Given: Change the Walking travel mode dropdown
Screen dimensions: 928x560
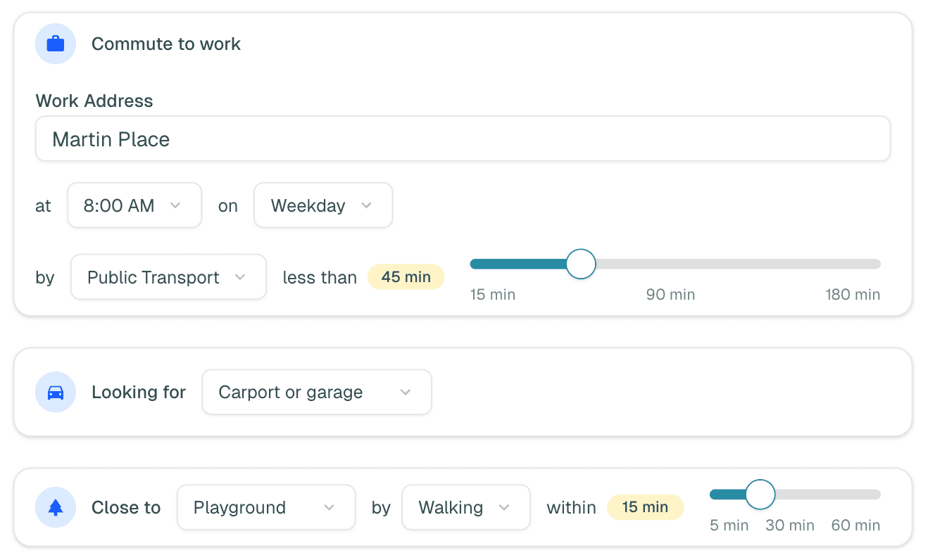Looking at the screenshot, I should [465, 508].
